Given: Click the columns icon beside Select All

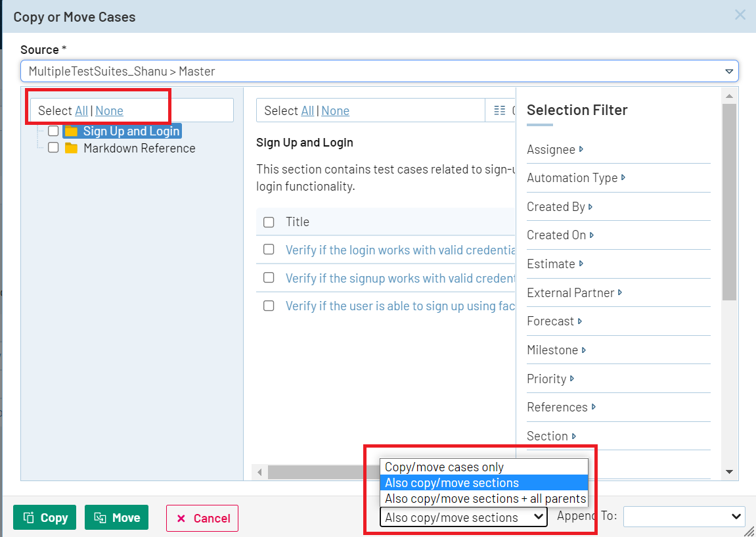Looking at the screenshot, I should tap(500, 110).
